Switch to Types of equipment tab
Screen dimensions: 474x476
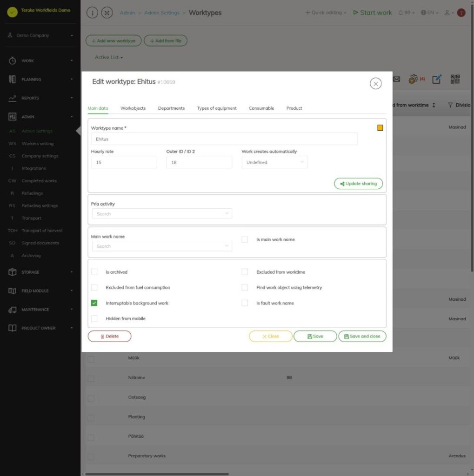[217, 108]
